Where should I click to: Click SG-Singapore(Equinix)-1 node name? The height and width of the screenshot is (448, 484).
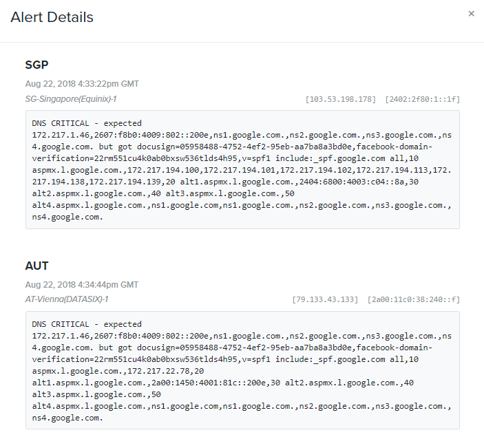pos(71,99)
